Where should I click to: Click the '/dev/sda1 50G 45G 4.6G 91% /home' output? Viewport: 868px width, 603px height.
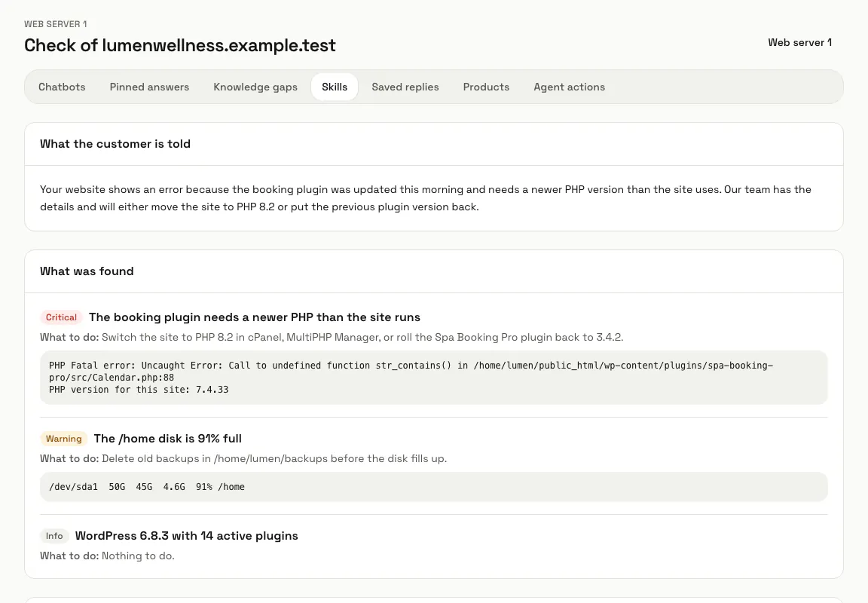(434, 487)
